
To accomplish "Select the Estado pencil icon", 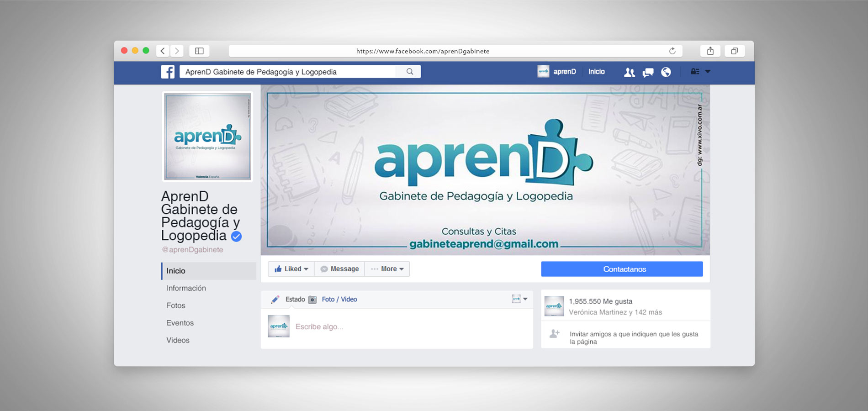I will click(x=275, y=299).
